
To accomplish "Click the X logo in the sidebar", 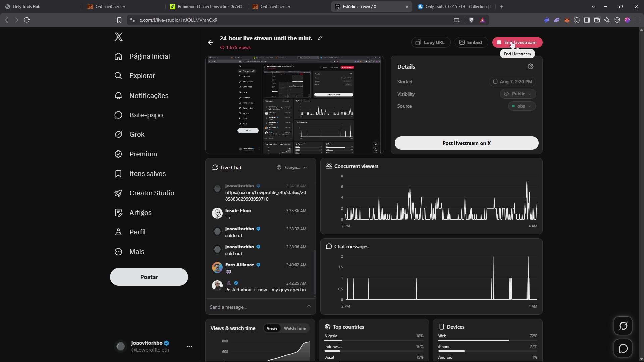I will [x=118, y=37].
